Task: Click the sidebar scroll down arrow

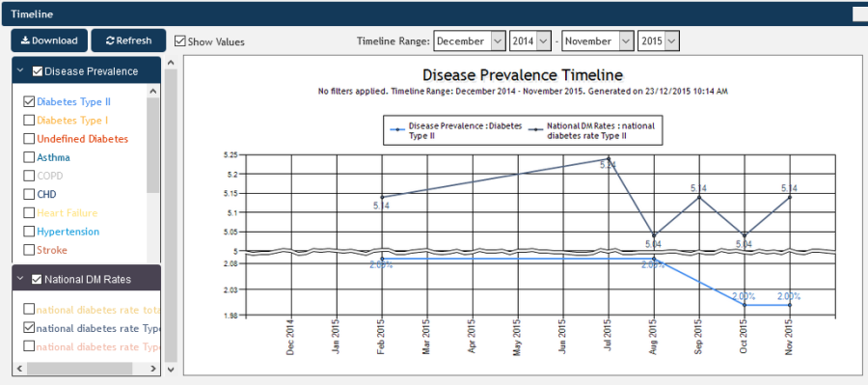Action: pos(171,369)
